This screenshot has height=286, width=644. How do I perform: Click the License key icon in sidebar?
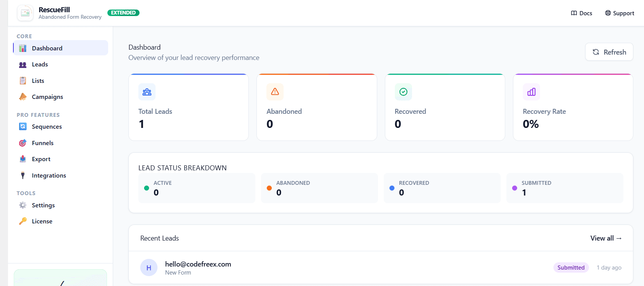23,221
